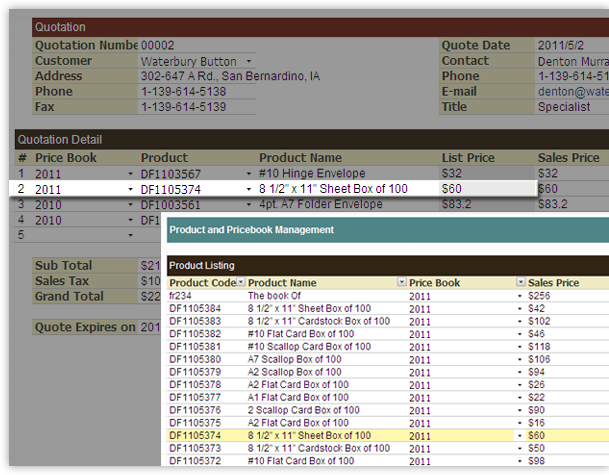Open Price Book dropdown in quotation row 3
The image size is (609, 475).
(x=130, y=204)
